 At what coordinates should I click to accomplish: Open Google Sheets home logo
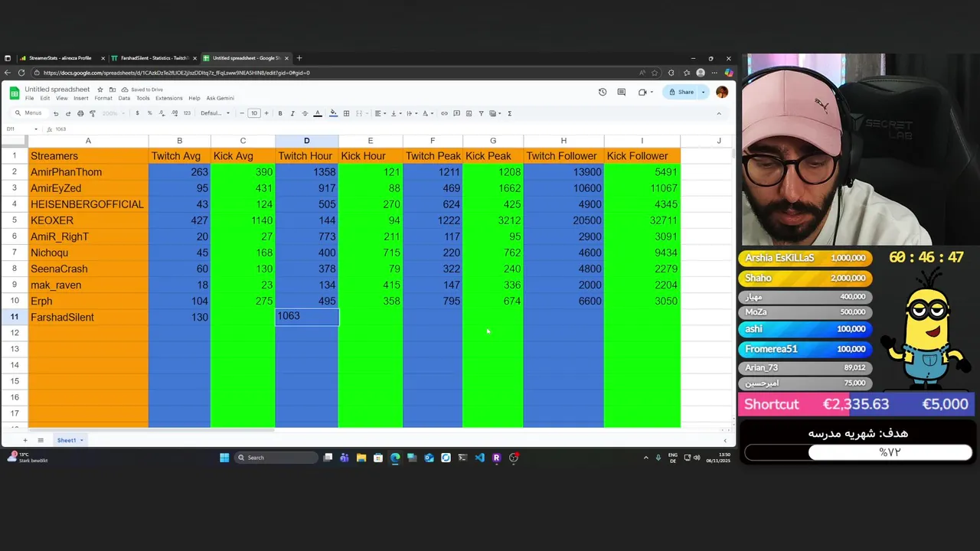tap(14, 93)
